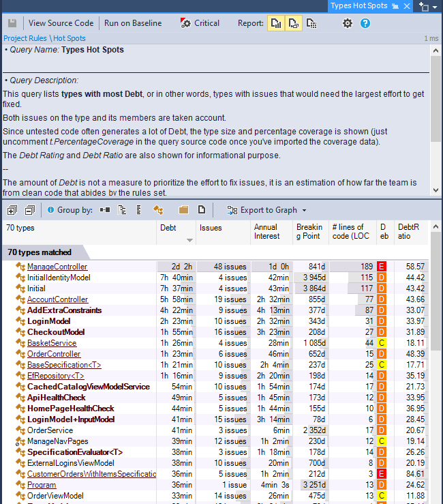Toggle the first Report option button
443x504 pixels.
click(276, 23)
